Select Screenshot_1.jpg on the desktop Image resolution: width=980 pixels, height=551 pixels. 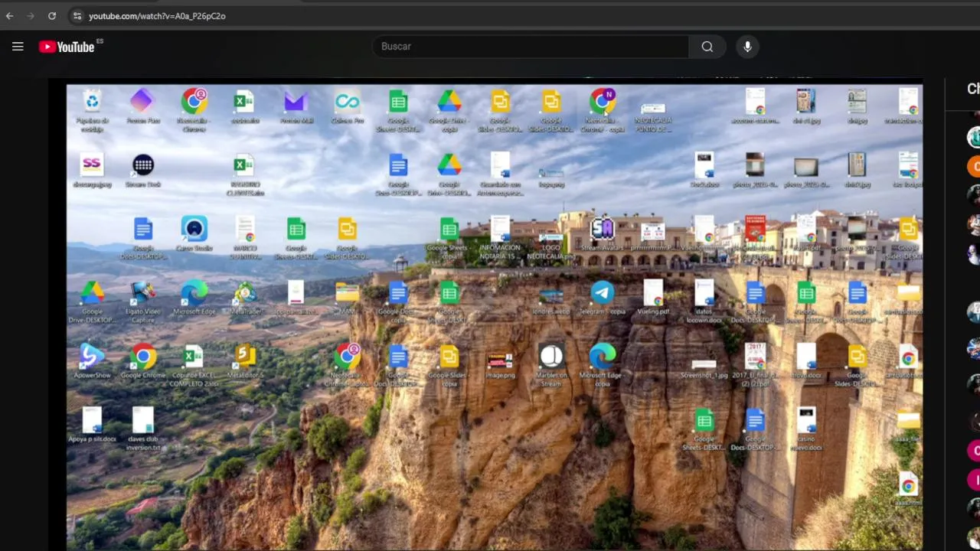tap(704, 367)
